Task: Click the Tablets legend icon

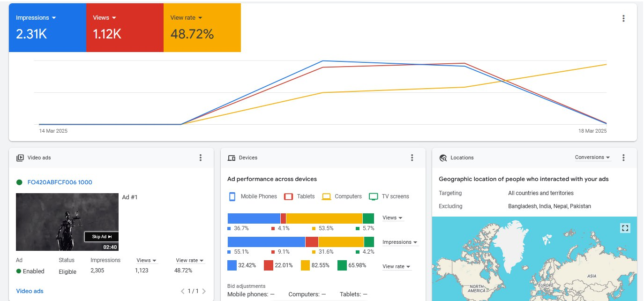Action: (289, 196)
